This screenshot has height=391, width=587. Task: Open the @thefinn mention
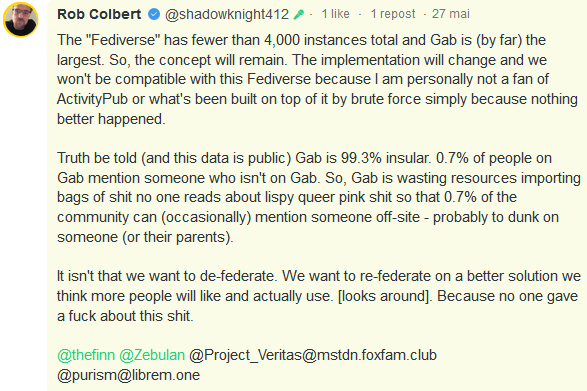86,355
